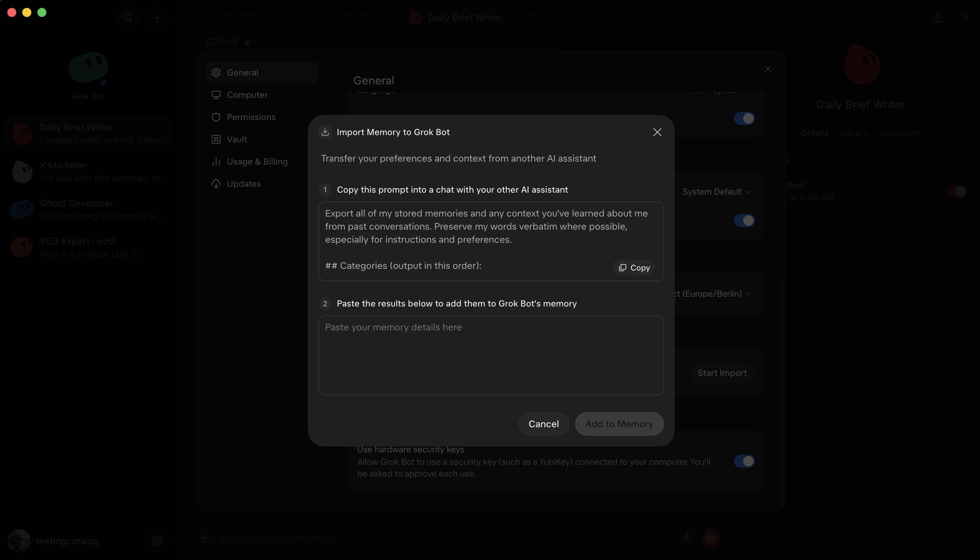This screenshot has height=560, width=980.
Task: Open the Vault settings section
Action: click(x=262, y=139)
